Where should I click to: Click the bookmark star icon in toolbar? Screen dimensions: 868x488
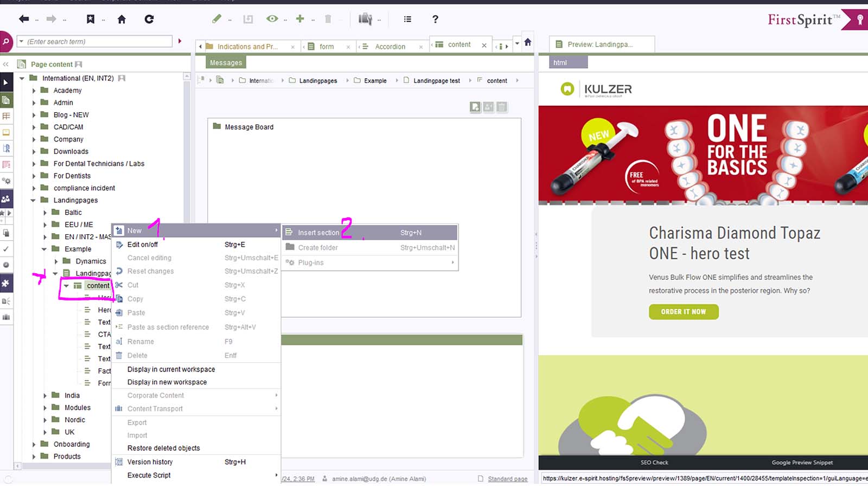[91, 20]
